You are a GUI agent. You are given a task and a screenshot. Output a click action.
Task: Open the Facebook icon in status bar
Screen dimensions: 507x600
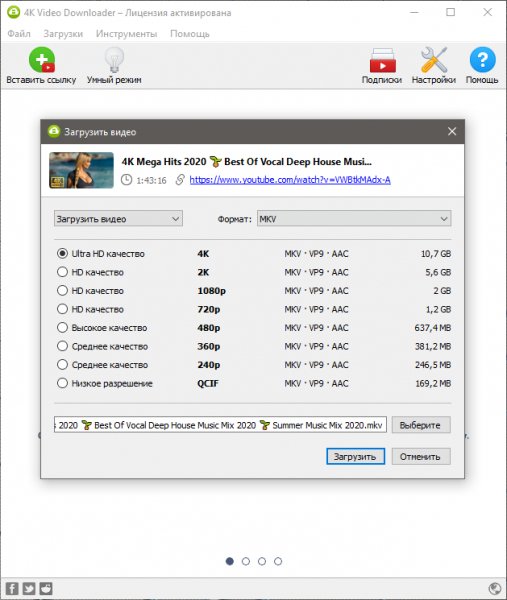point(12,589)
